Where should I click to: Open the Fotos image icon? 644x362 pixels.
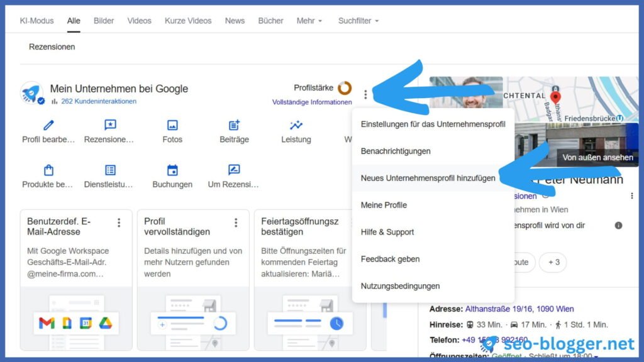pyautogui.click(x=172, y=125)
